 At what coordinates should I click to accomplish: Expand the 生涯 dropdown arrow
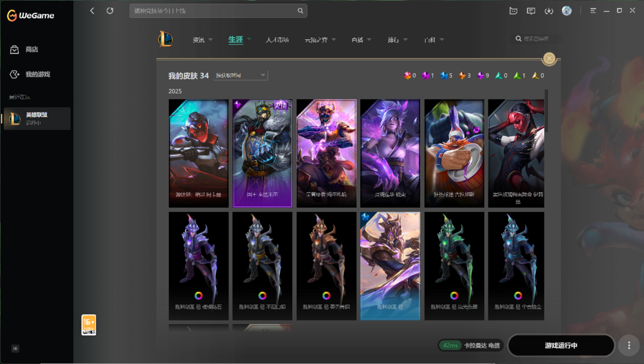249,39
